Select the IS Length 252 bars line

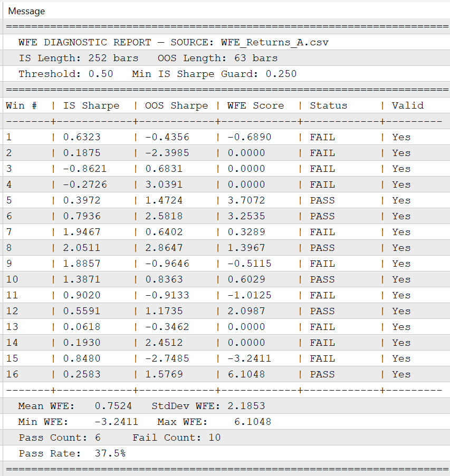tap(226, 58)
